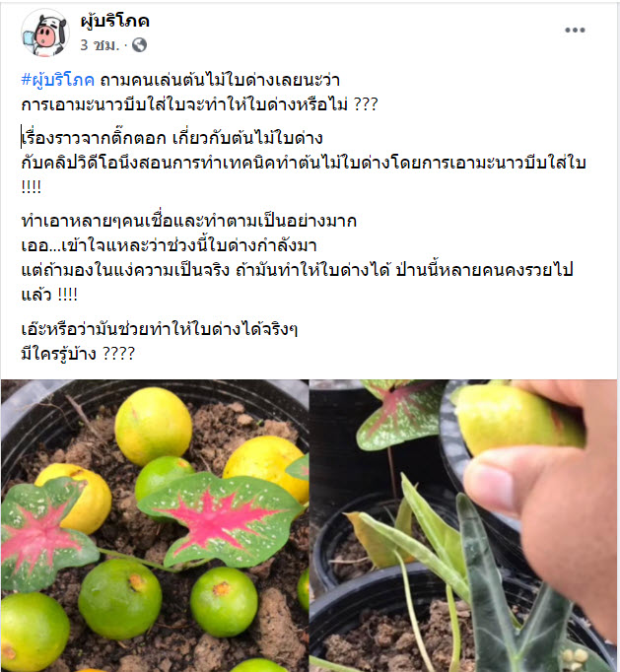Click the question line มีใครรู้บ้าง ????
The image size is (620, 672).
click(78, 354)
